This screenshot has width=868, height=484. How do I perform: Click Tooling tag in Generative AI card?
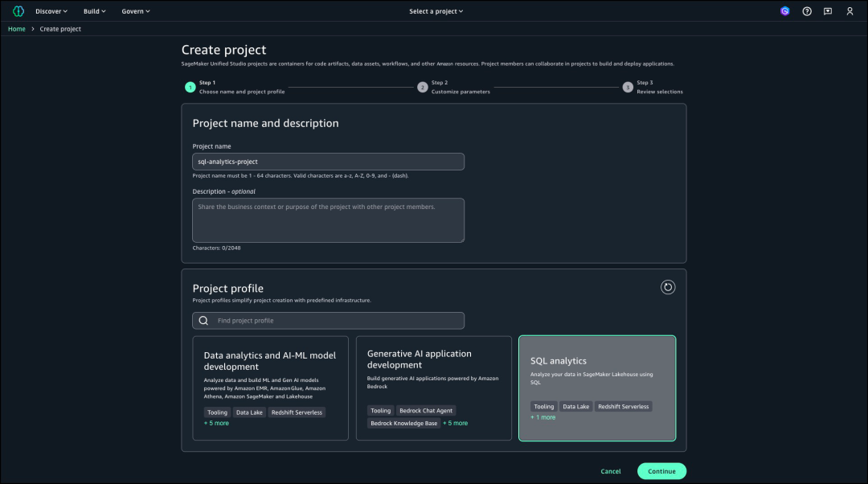pos(380,411)
